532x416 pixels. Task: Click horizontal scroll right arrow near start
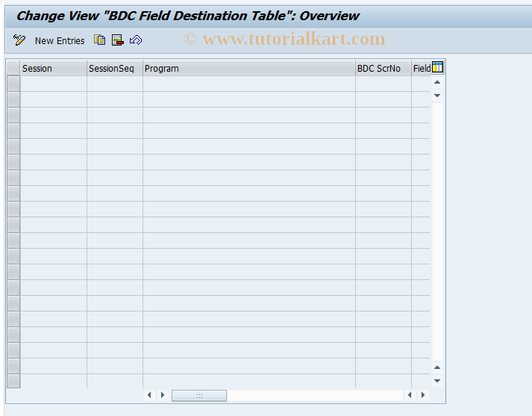click(163, 395)
